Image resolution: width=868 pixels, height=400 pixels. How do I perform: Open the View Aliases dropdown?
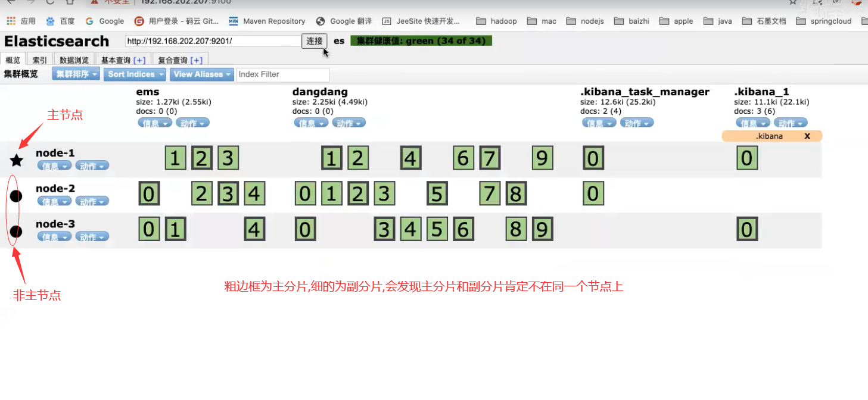point(201,74)
